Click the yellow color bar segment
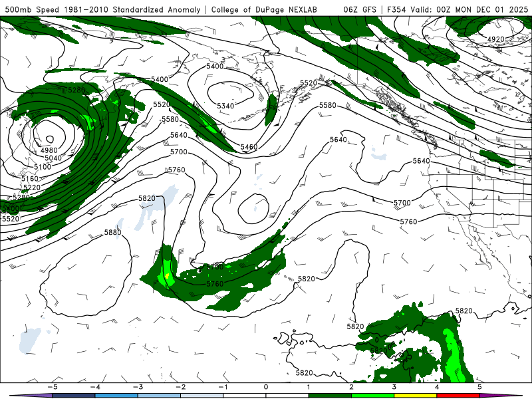 (x=416, y=396)
